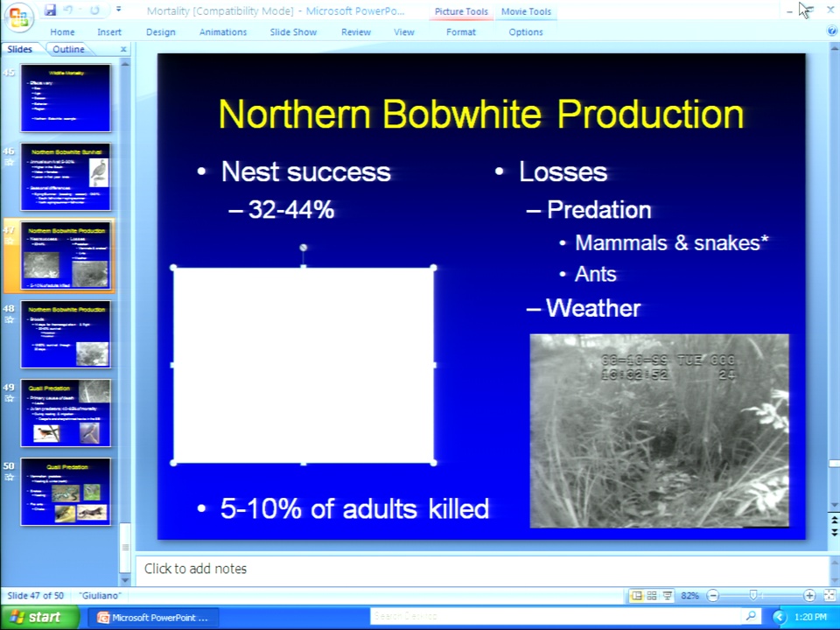The height and width of the screenshot is (630, 840).
Task: Select slide 46 thumbnail
Action: pyautogui.click(x=66, y=176)
